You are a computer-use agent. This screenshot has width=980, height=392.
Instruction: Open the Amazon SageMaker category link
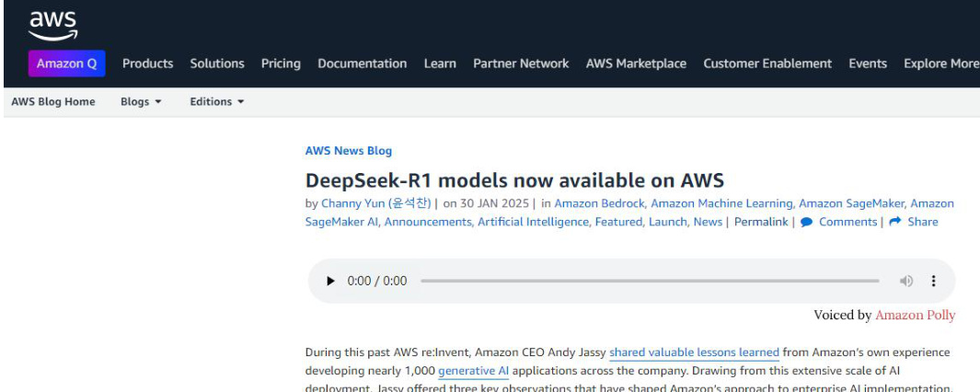pos(852,203)
